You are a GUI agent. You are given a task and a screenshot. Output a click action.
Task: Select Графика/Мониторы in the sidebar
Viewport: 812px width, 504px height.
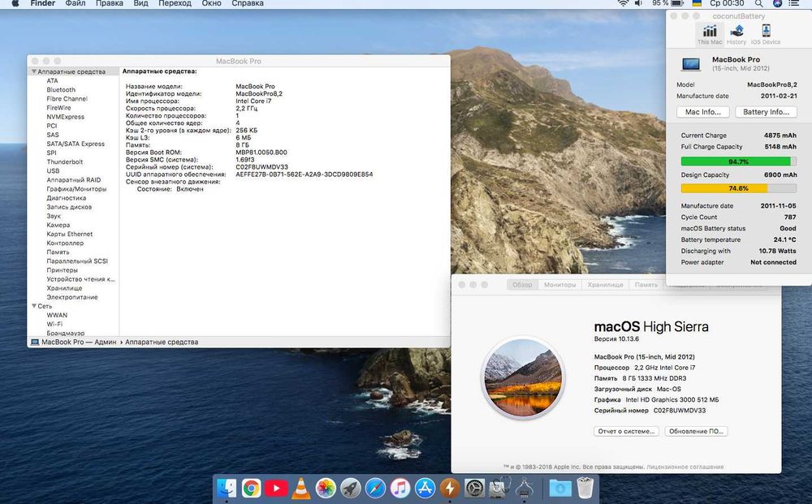[76, 189]
